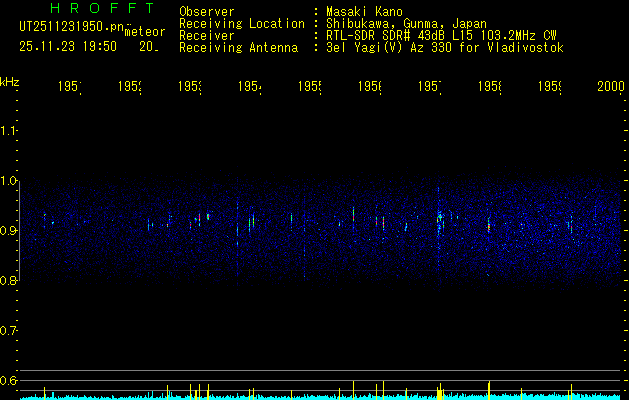Screen dimensions: 629x400
Task: Click the 'Observer' field label
Action: click(207, 12)
